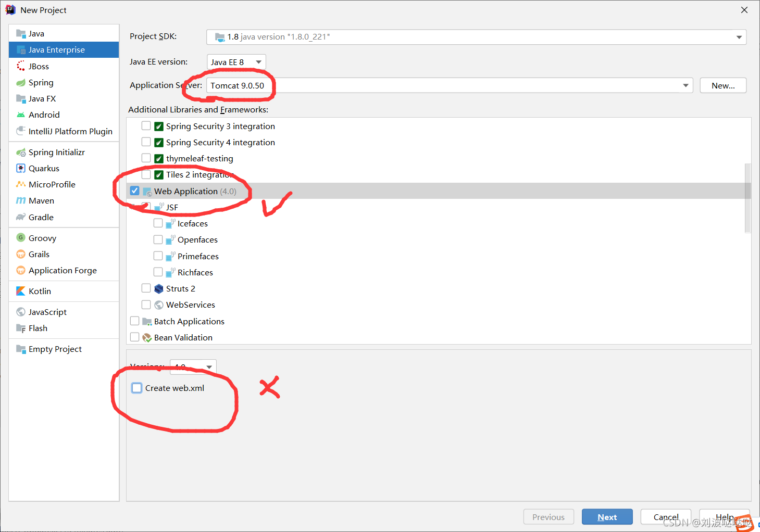Check the Openfaces checkbox

click(158, 239)
